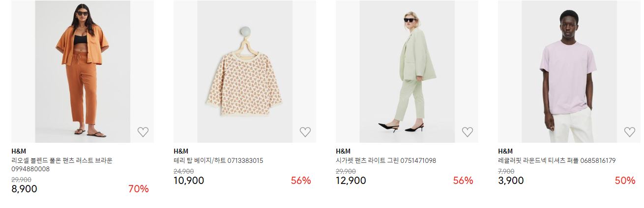The image size is (644, 208).
Task: Select the 8,900 sale price
Action: [x=24, y=189]
